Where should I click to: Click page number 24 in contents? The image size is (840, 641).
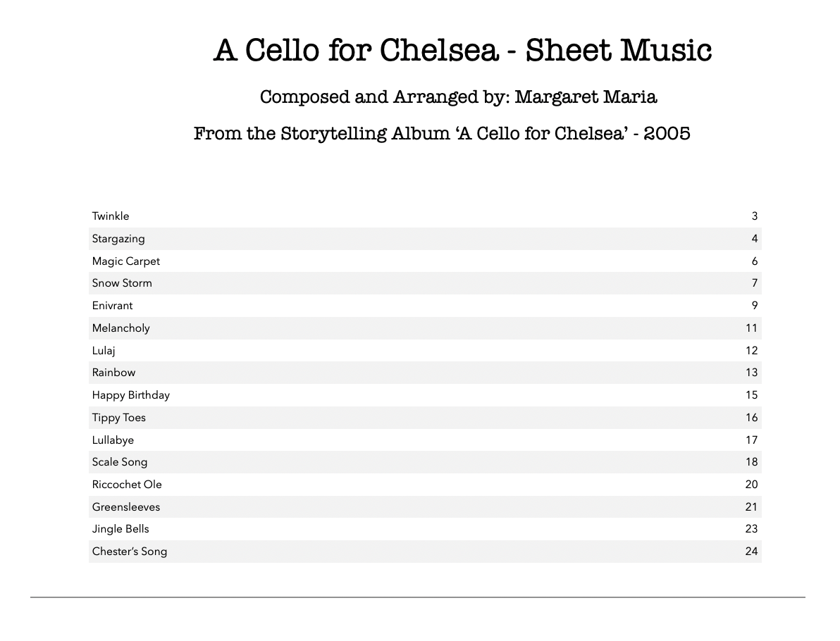[x=751, y=552]
